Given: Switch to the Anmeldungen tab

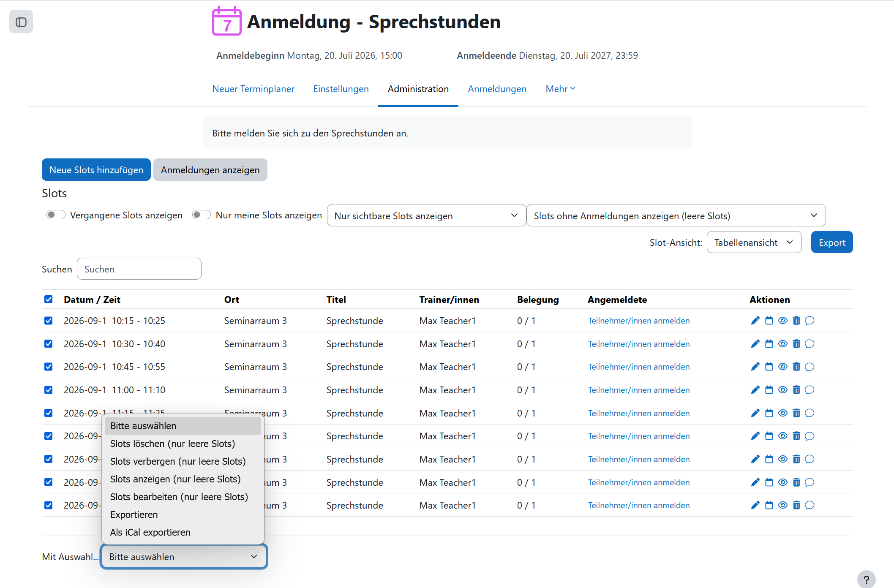Looking at the screenshot, I should click(x=497, y=89).
